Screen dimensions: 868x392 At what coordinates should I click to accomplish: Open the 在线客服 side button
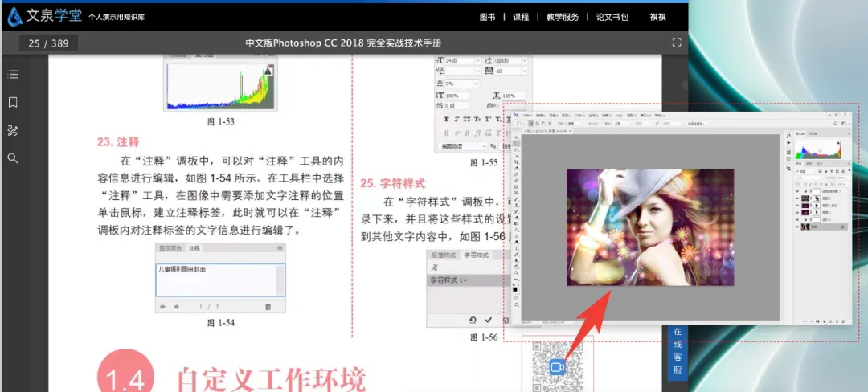click(x=678, y=350)
